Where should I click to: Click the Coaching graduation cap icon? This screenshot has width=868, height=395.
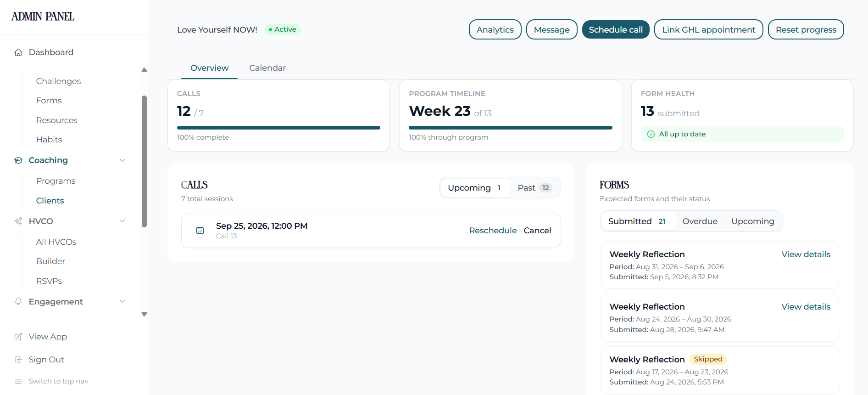[x=18, y=160]
